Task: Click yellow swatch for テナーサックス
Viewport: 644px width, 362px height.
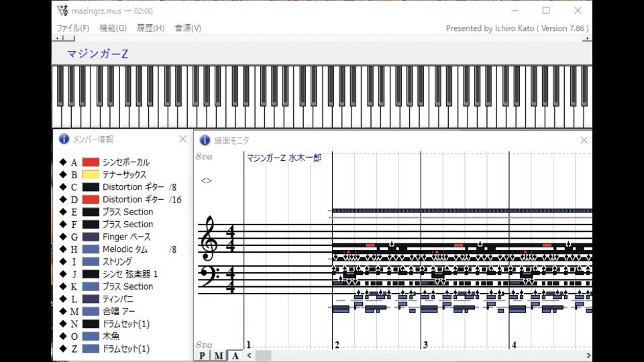Action: 91,174
